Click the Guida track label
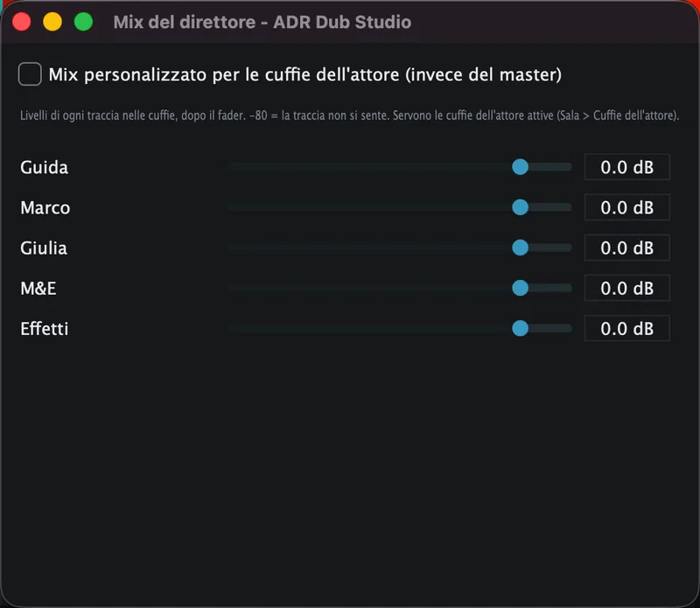700x608 pixels. pyautogui.click(x=45, y=167)
